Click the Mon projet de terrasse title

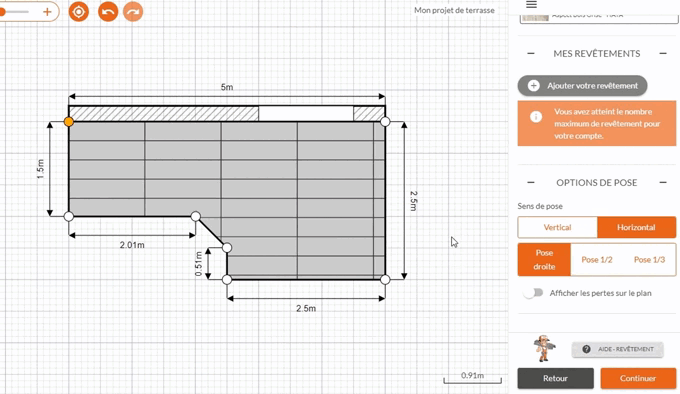[454, 10]
